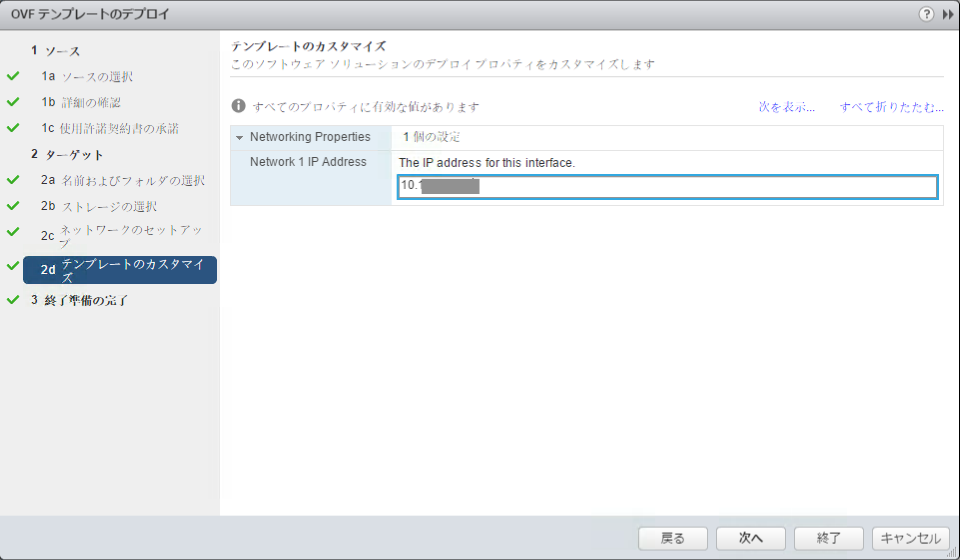Click the info icon beside the validity message
The width and height of the screenshot is (960, 560).
point(238,106)
